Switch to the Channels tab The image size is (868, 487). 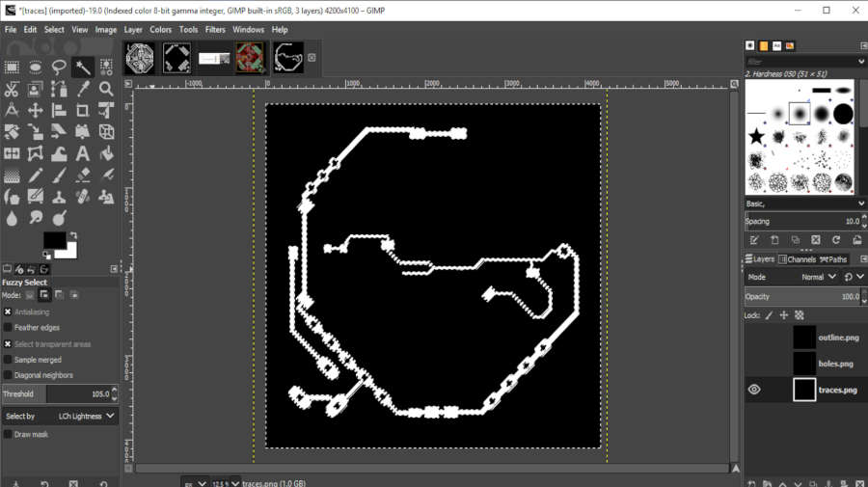click(x=798, y=259)
